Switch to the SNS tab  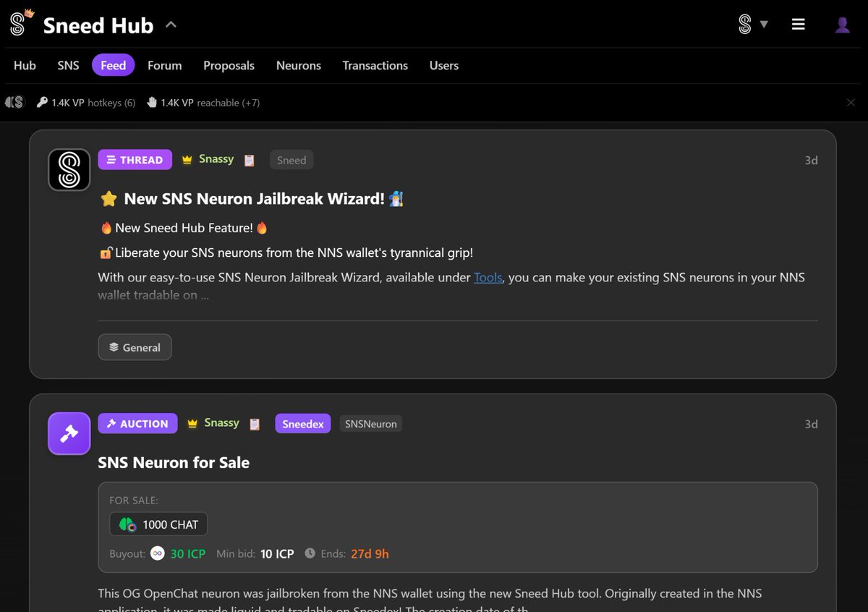coord(68,65)
